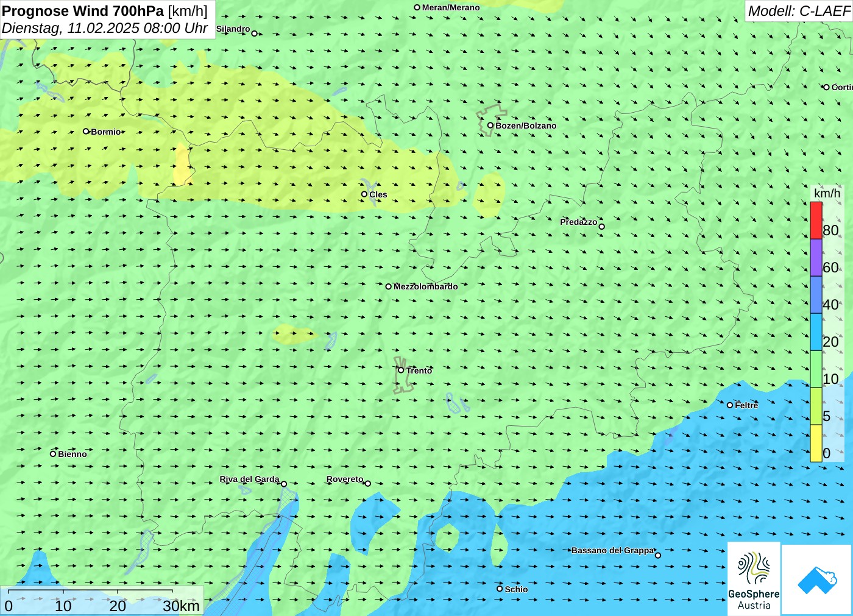Click the '30km' scale bar label
Viewport: 853px width, 616px height.
pyautogui.click(x=181, y=606)
